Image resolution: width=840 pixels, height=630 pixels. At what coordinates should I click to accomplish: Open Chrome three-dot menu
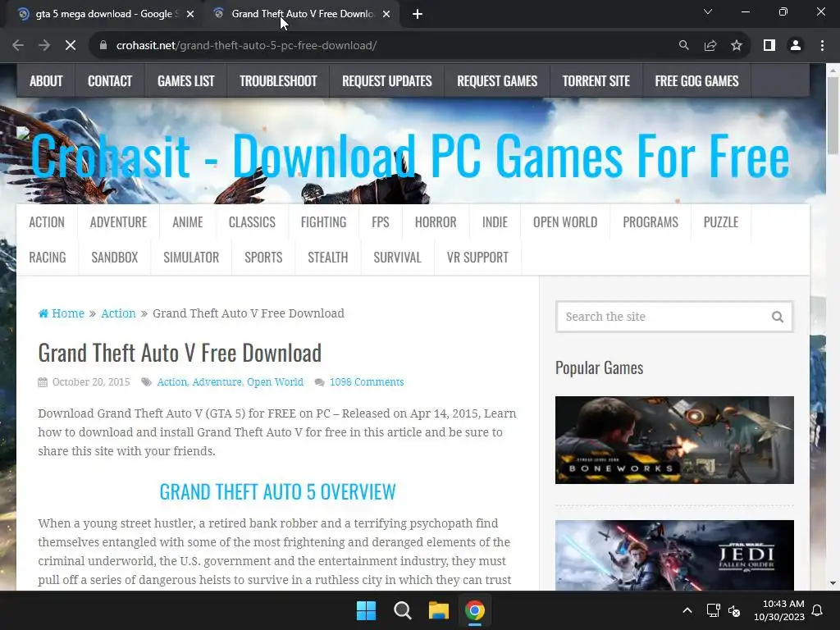pyautogui.click(x=822, y=46)
